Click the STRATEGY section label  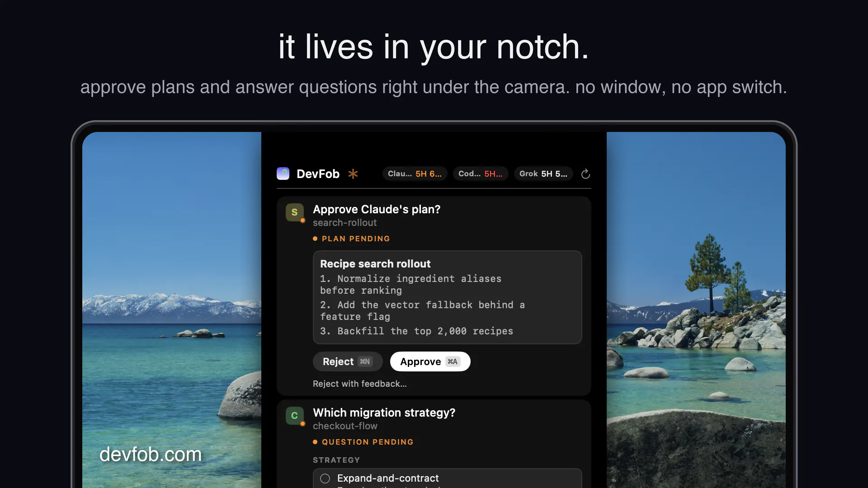point(336,460)
